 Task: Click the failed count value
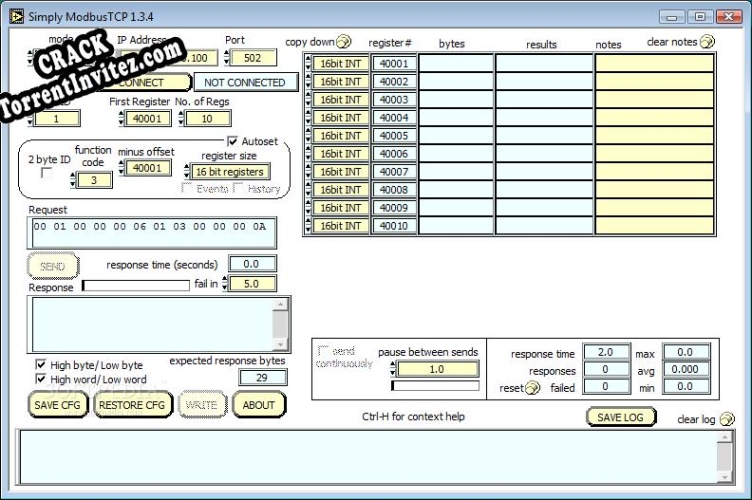pos(606,386)
